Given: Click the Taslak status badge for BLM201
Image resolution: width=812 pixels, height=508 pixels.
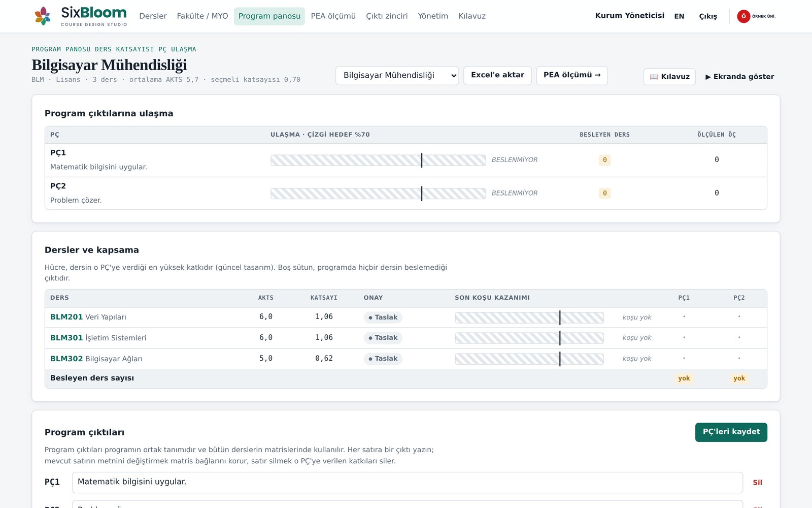Looking at the screenshot, I should pyautogui.click(x=383, y=317).
